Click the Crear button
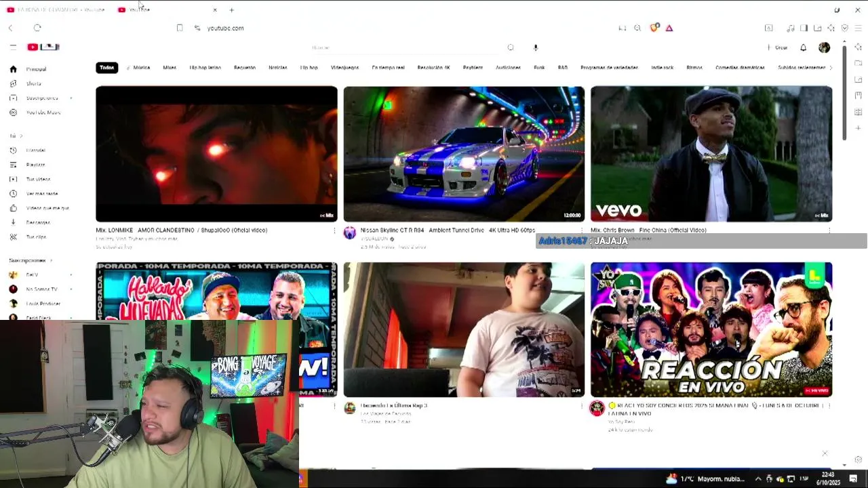 777,47
